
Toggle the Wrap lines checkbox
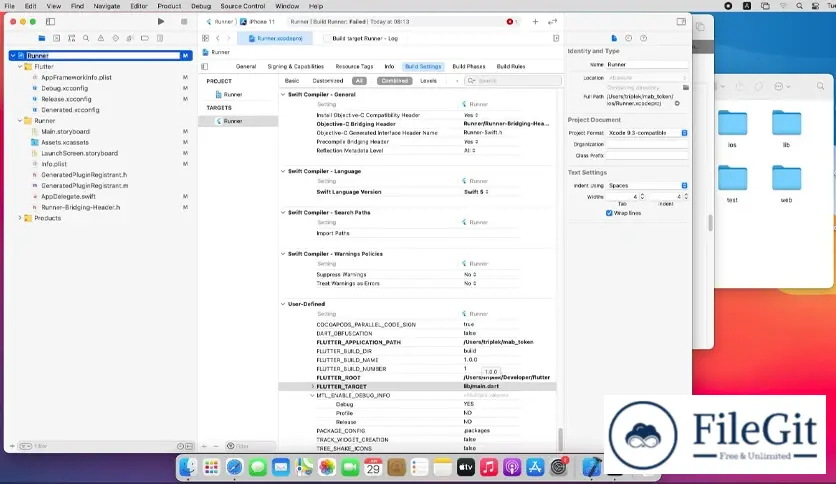point(609,213)
